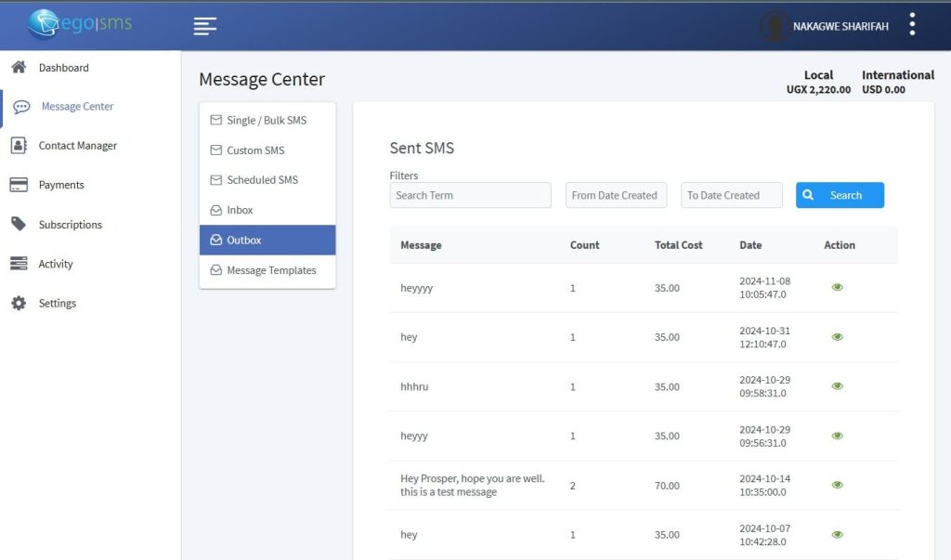Click the Nakagwe Sharifah profile avatar
Image resolution: width=951 pixels, height=560 pixels.
coord(774,26)
